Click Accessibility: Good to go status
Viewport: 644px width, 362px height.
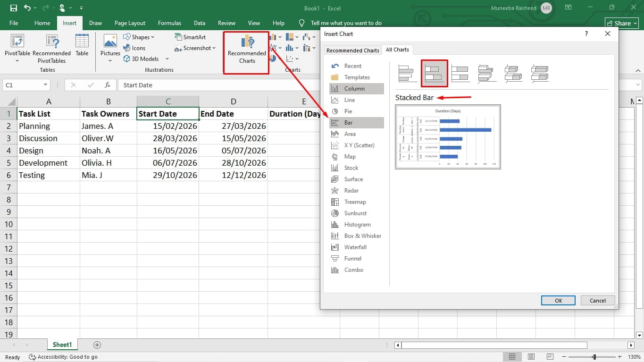(x=63, y=357)
